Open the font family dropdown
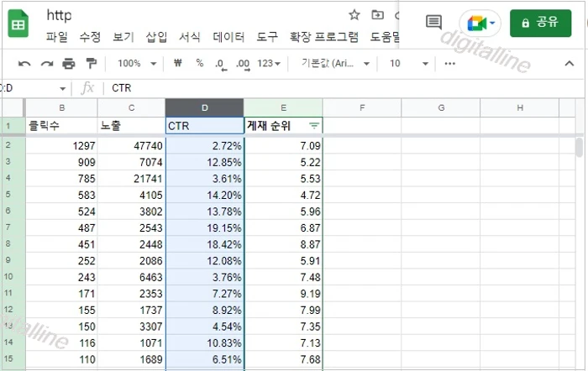The height and width of the screenshot is (371, 588). (336, 63)
